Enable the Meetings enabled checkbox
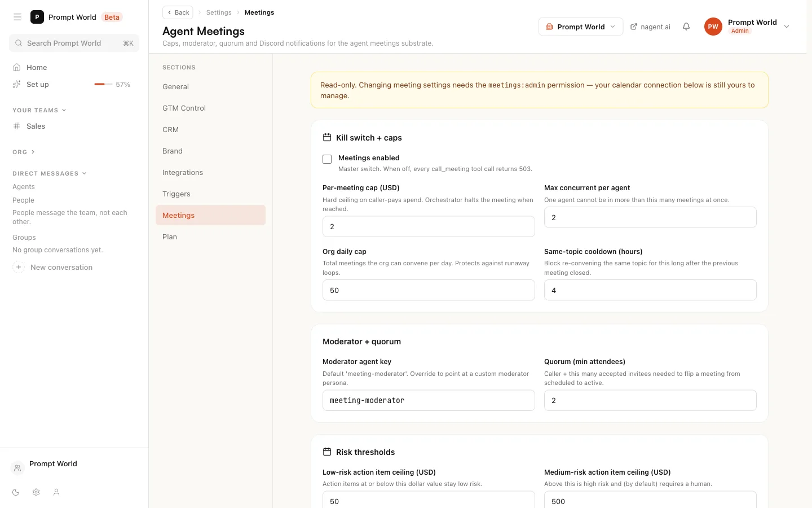Screen dimensions: 812x508 click(x=327, y=159)
